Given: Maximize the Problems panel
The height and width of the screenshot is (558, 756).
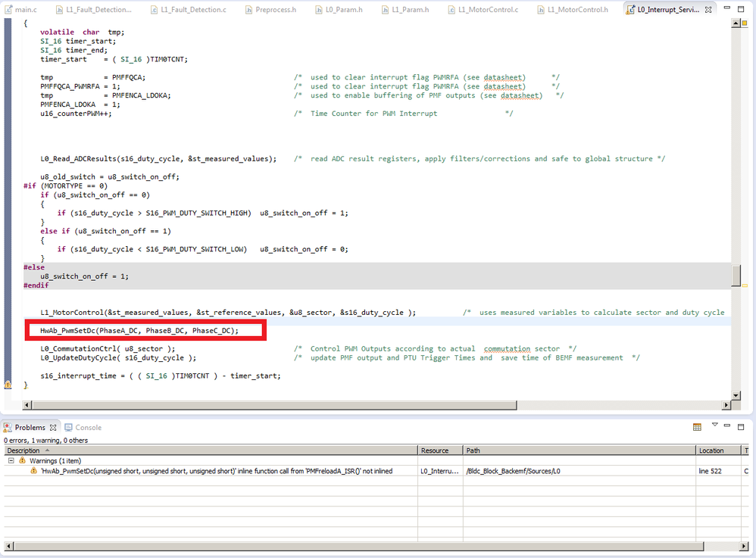Looking at the screenshot, I should click(x=741, y=426).
